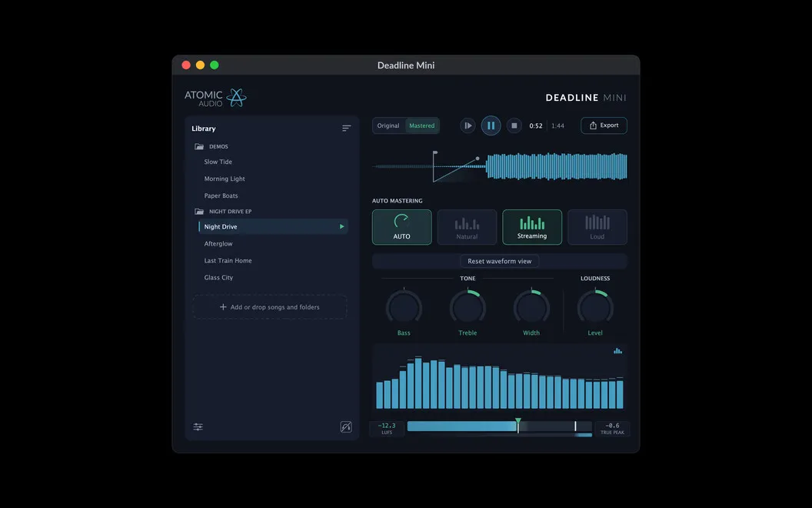Select the Slow Tide song
812x508 pixels.
pyautogui.click(x=218, y=162)
